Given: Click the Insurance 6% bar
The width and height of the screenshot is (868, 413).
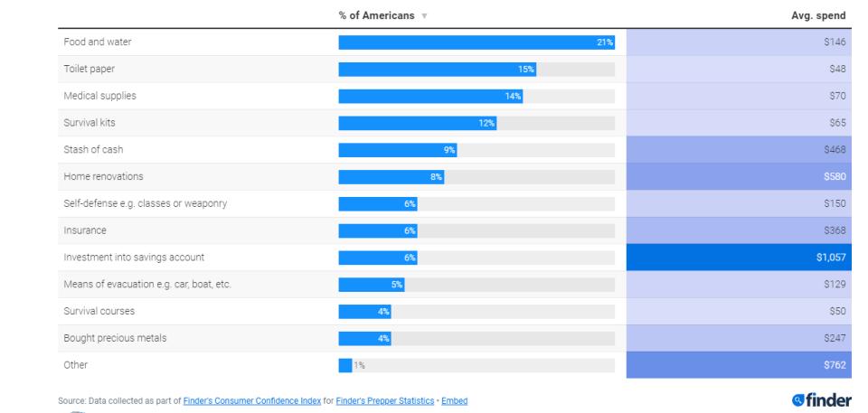Looking at the screenshot, I should click(378, 230).
